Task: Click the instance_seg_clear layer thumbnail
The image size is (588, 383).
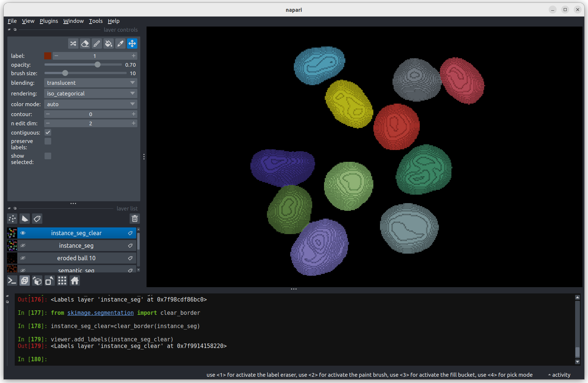Action: 12,233
